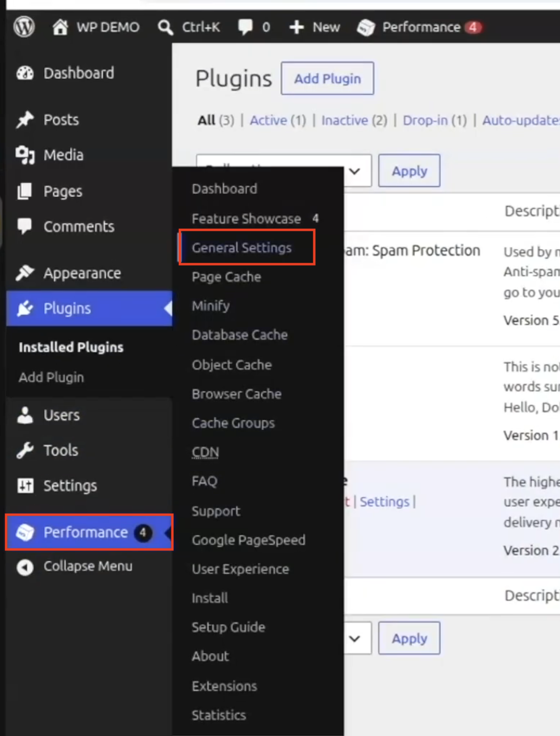Click the Settings sliders icon
The width and height of the screenshot is (560, 736).
click(x=25, y=485)
